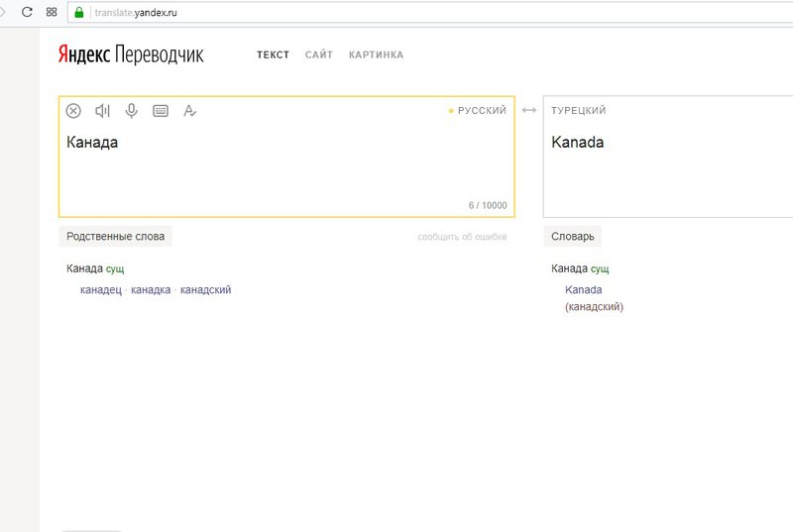
Task: Click the green padlock security icon
Action: point(79,13)
